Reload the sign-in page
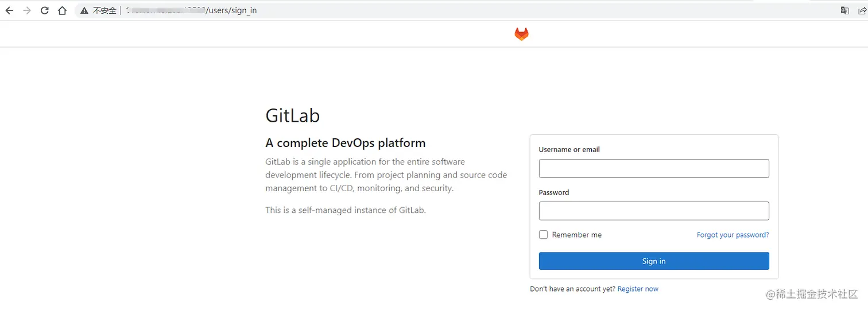This screenshot has width=868, height=310. tap(44, 10)
